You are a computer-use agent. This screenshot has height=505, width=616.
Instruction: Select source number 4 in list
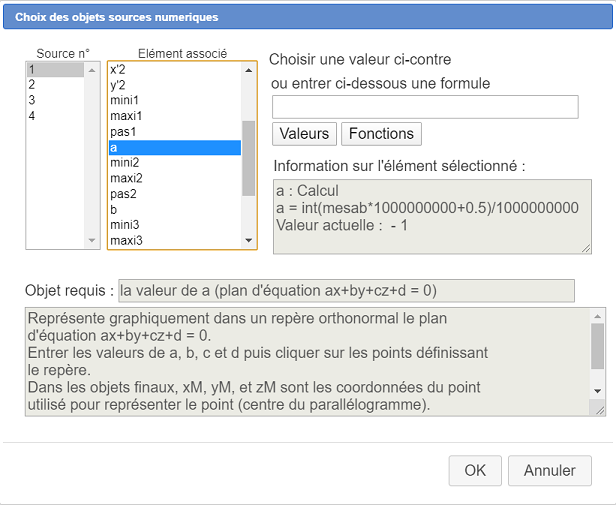coord(55,116)
